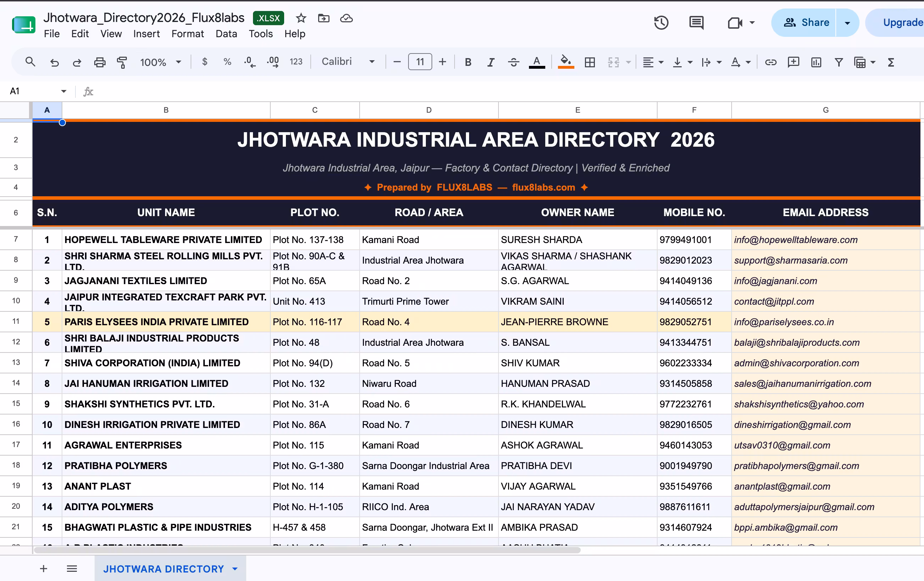The height and width of the screenshot is (581, 924).
Task: Format as currency with dollar icon
Action: click(x=204, y=62)
